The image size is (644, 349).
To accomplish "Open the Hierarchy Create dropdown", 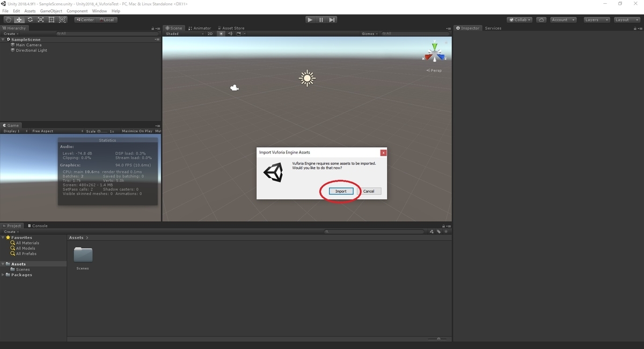I will click(x=11, y=33).
